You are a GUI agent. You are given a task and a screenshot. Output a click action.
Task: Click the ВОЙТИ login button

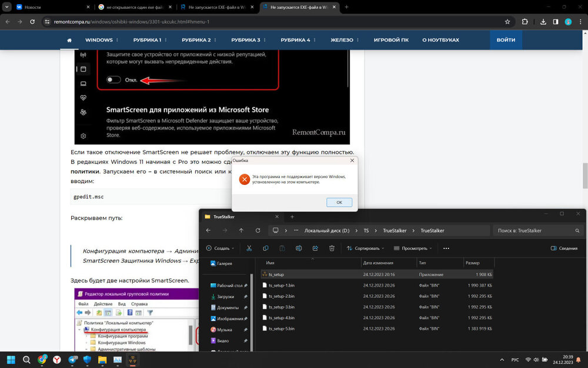pos(505,40)
